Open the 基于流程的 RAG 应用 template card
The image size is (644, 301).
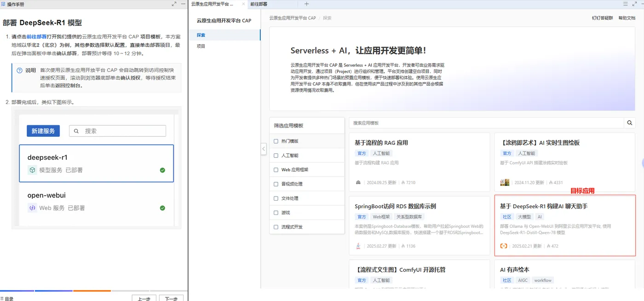click(419, 162)
